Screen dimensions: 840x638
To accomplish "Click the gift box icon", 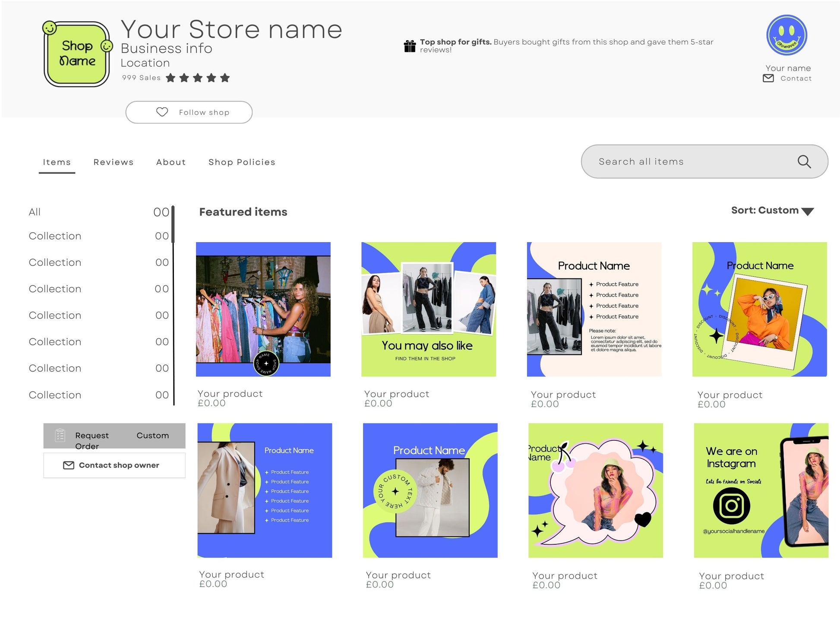I will [x=410, y=46].
